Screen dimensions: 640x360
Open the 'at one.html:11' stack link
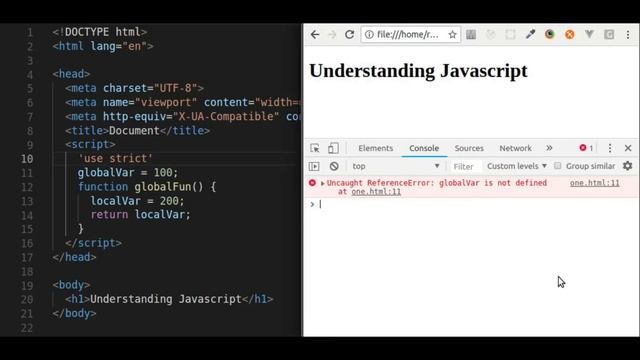coord(376,192)
